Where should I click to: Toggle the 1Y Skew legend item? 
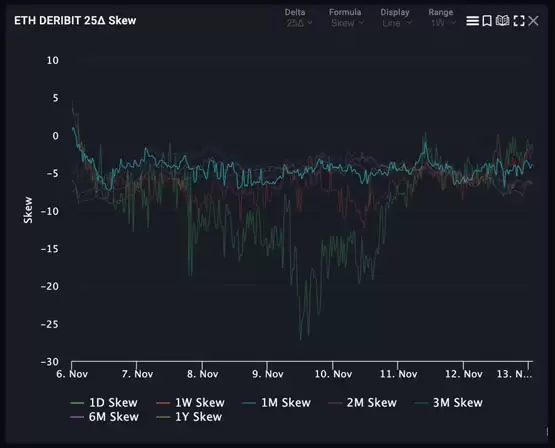189,417
